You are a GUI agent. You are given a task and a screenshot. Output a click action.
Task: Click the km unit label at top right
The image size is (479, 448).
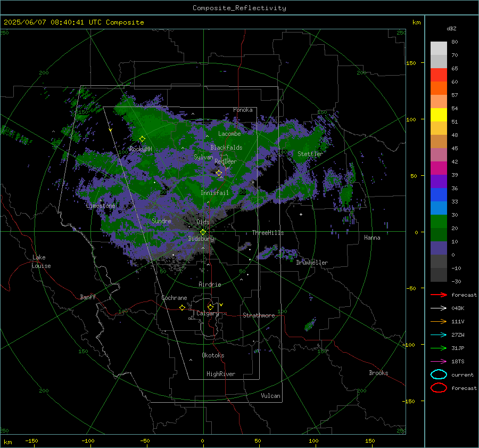click(x=416, y=22)
